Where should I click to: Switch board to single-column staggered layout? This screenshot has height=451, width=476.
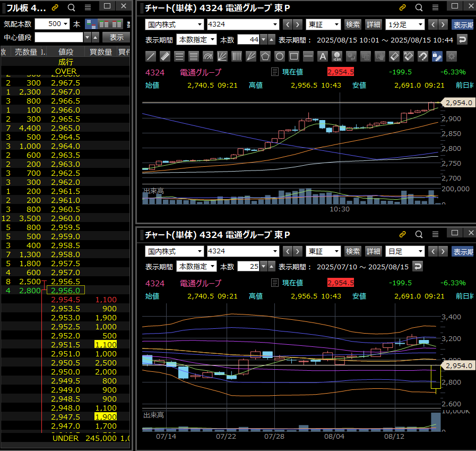[91, 24]
